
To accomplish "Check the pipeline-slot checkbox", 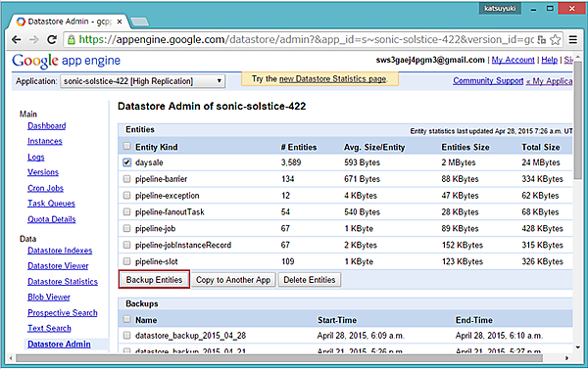I will pyautogui.click(x=126, y=261).
